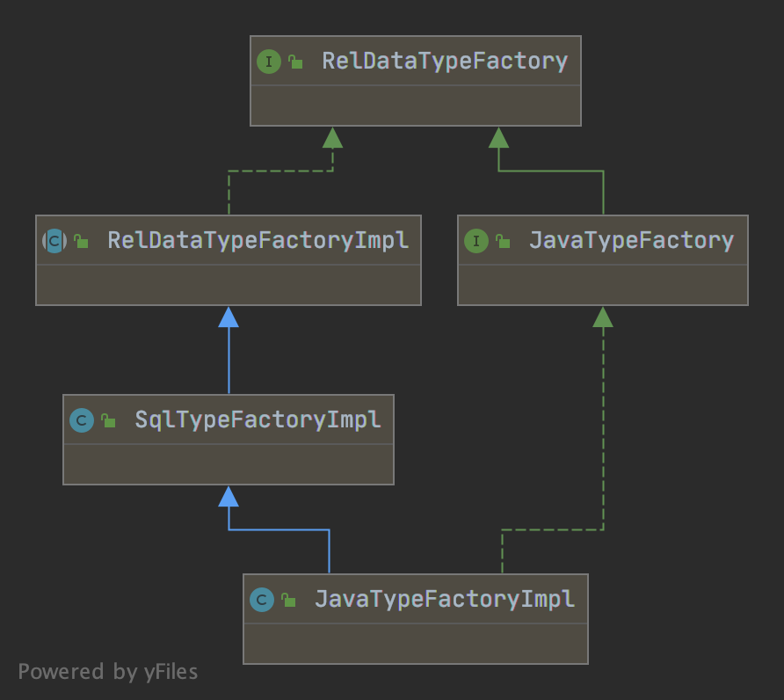The width and height of the screenshot is (784, 700).
Task: Click the lock icon on JavaTypeFactoryImpl node
Action: click(x=288, y=601)
